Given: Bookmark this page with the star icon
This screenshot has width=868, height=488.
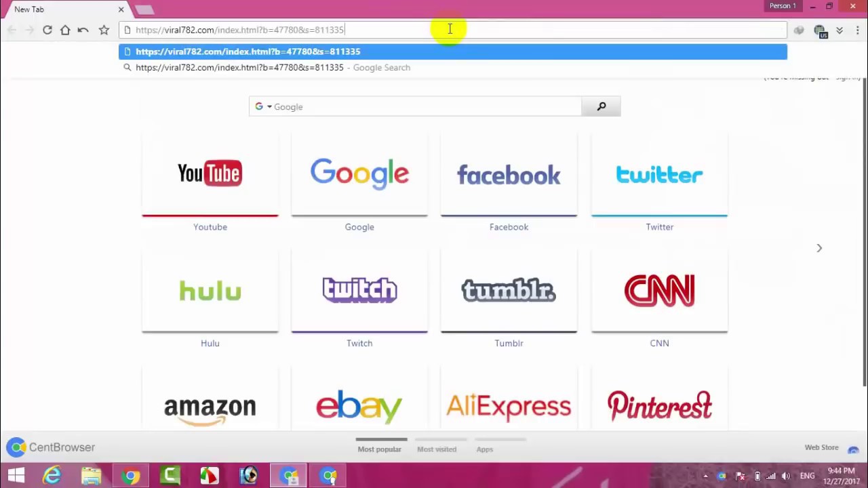Looking at the screenshot, I should (104, 30).
